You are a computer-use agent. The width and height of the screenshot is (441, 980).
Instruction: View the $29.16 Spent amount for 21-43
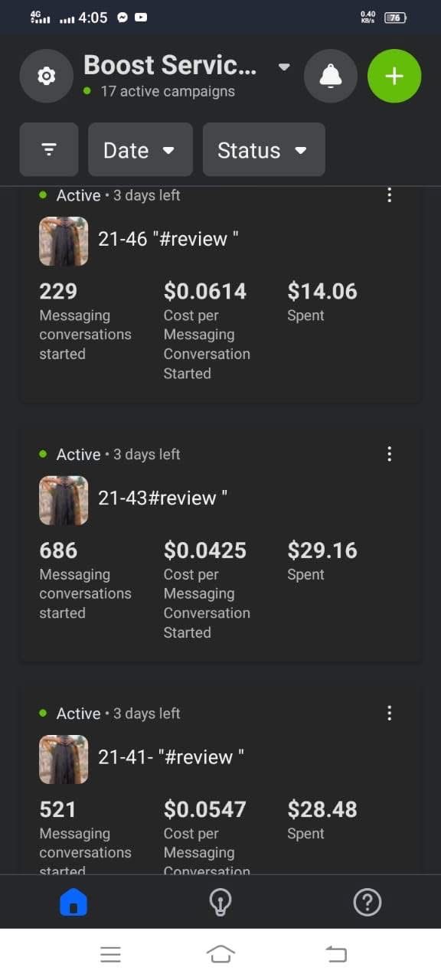coord(322,550)
